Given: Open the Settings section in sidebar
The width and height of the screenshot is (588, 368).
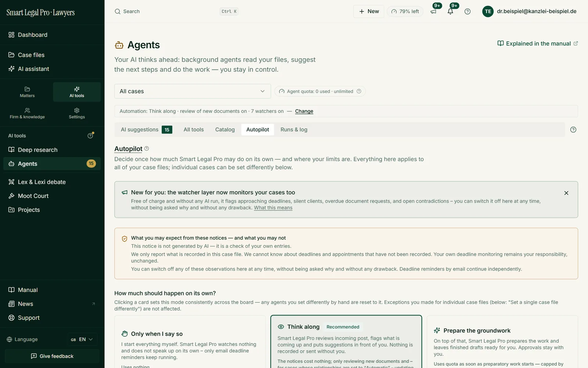Looking at the screenshot, I should (77, 113).
